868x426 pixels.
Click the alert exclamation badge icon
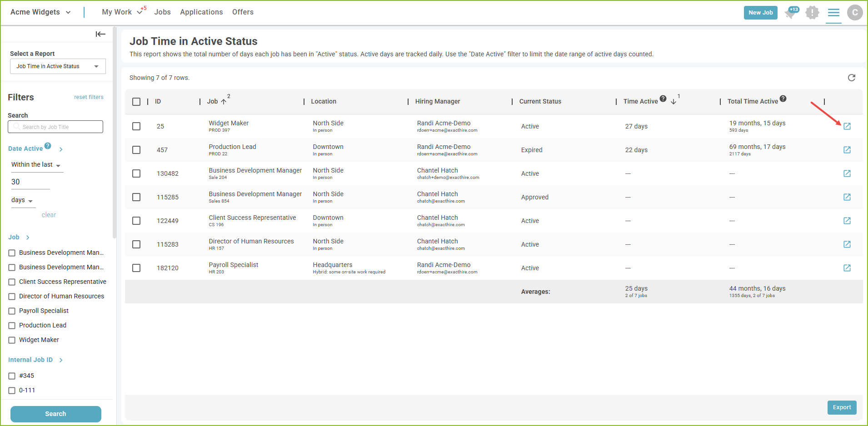(812, 13)
